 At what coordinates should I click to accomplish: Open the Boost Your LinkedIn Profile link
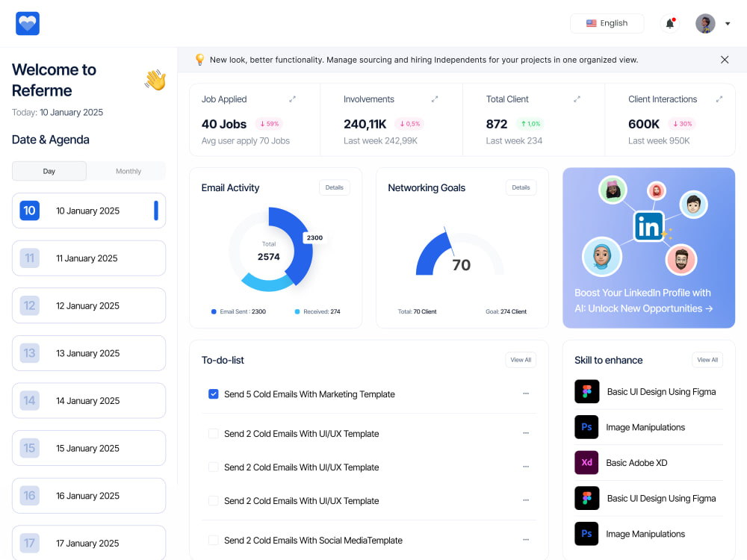tap(644, 300)
